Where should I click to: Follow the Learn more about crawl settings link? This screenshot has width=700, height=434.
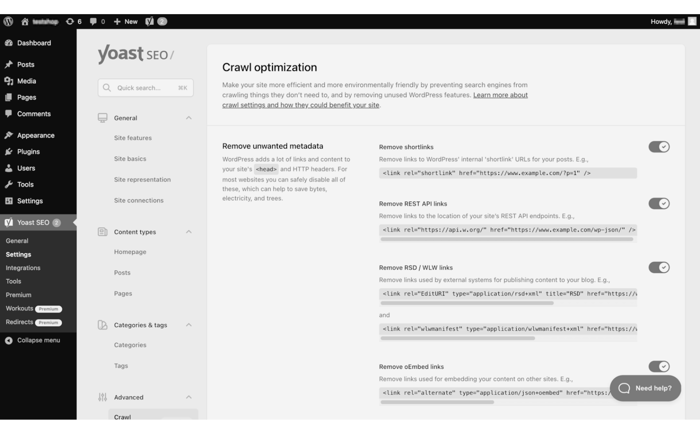click(x=500, y=95)
